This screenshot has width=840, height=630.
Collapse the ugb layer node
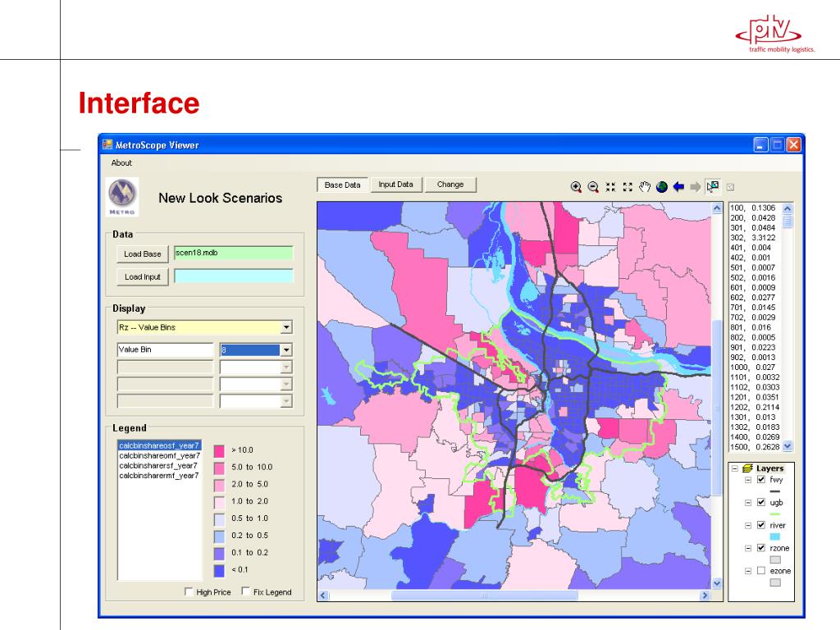pyautogui.click(x=748, y=503)
